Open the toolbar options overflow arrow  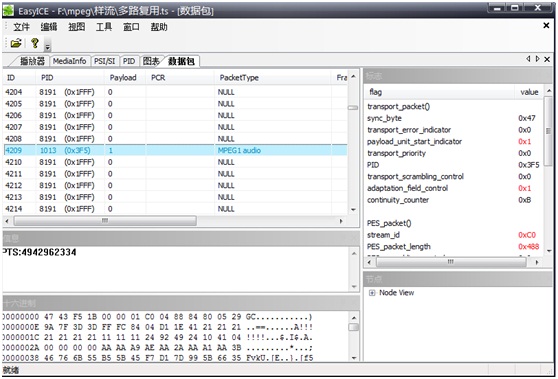tap(48, 46)
